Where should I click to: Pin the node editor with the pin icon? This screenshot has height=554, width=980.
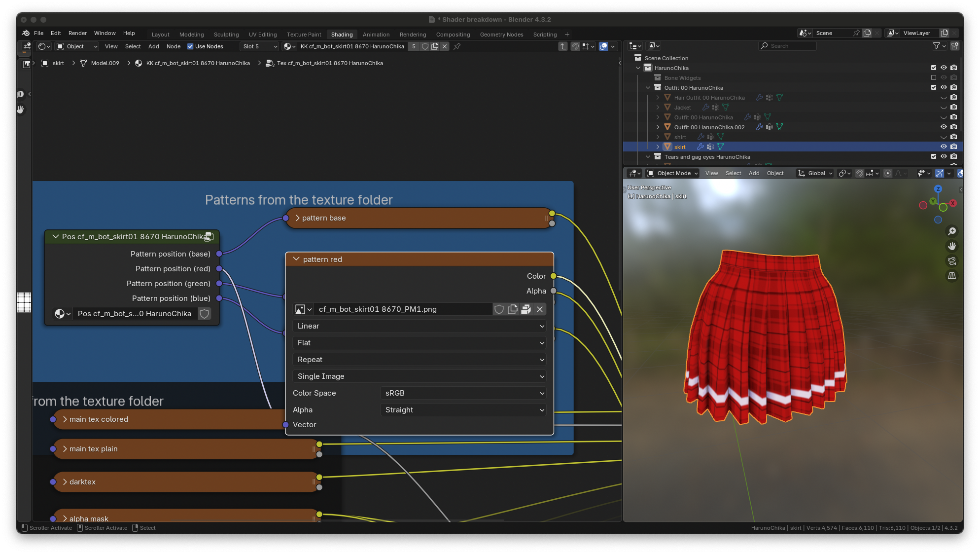click(x=457, y=46)
